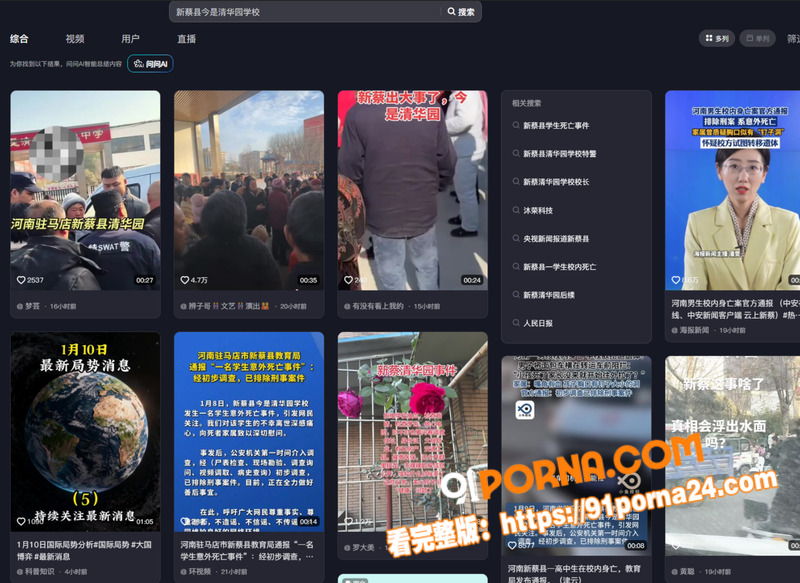Image resolution: width=800 pixels, height=583 pixels.
Task: Click the search magnifier button 搜索
Action: (461, 12)
